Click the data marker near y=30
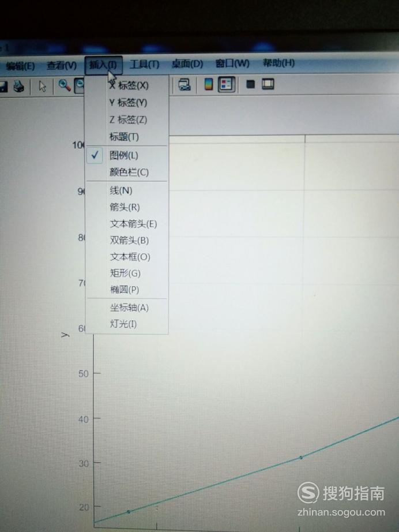The height and width of the screenshot is (532, 399). pos(301,458)
